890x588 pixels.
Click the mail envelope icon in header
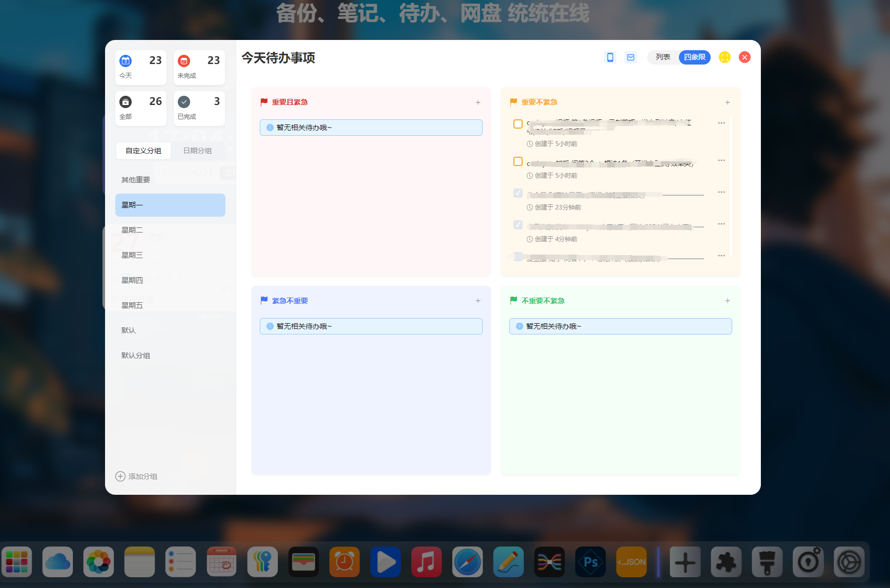[631, 57]
